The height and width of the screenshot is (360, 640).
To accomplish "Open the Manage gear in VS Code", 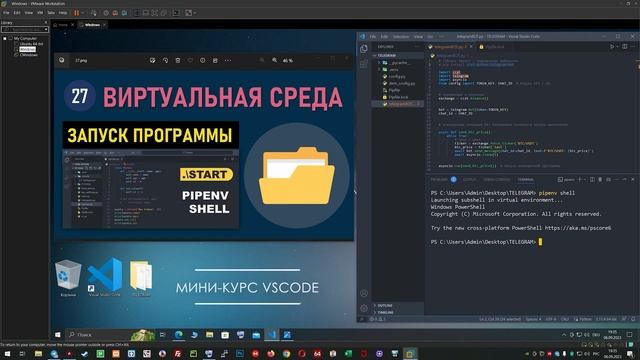I will pyautogui.click(x=364, y=309).
